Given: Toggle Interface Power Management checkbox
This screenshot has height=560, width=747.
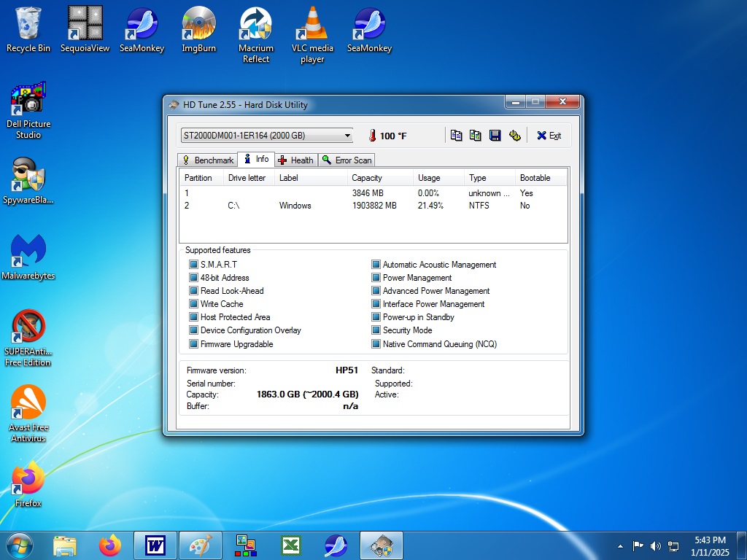Looking at the screenshot, I should [x=376, y=304].
